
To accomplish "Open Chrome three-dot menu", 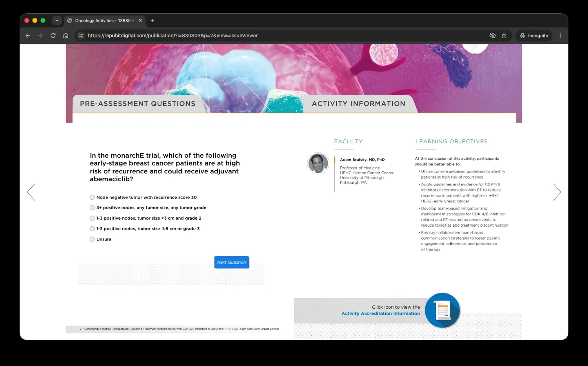I will pyautogui.click(x=560, y=36).
